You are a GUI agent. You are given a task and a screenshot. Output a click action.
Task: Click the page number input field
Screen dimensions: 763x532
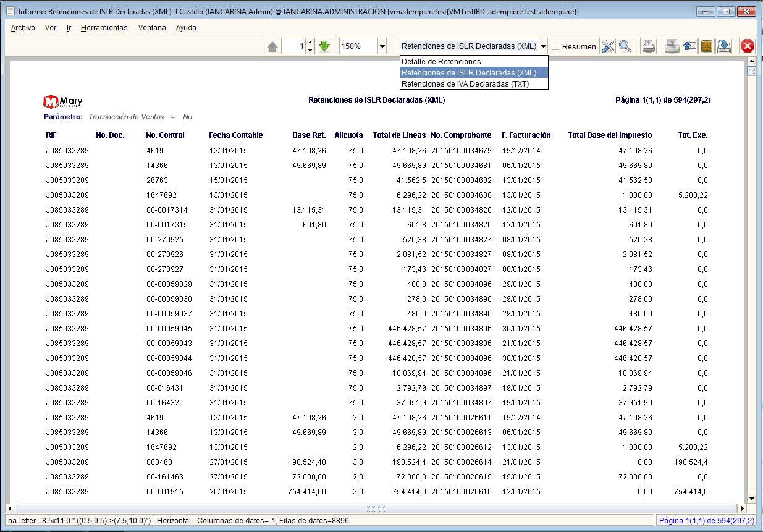click(x=293, y=46)
